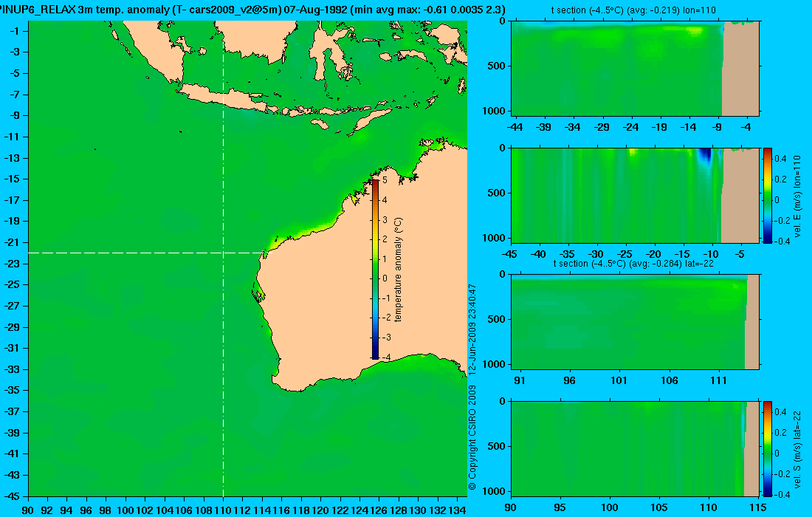Viewport: 812px width, 517px height.
Task: Click the 0.4 label on velocity E colorbar
Action: (x=780, y=159)
